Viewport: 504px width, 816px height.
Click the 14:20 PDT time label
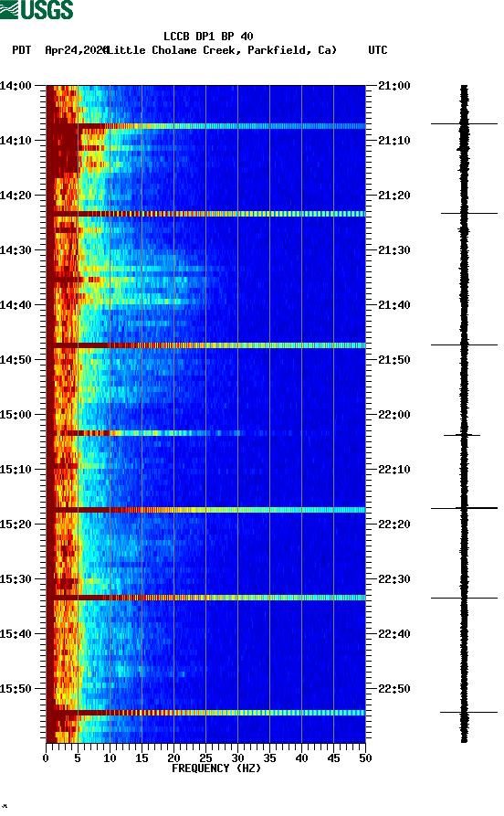tap(16, 196)
